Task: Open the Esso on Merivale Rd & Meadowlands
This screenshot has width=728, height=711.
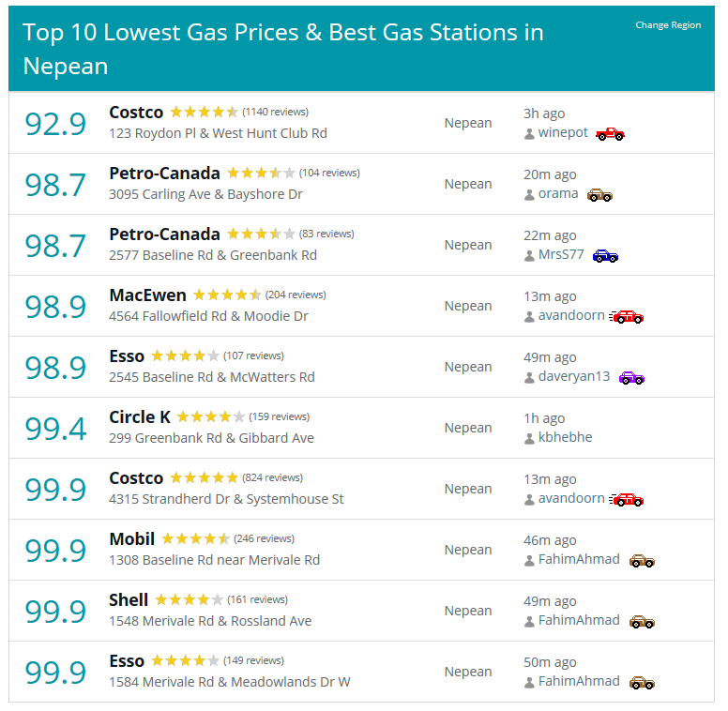Action: pos(127,661)
